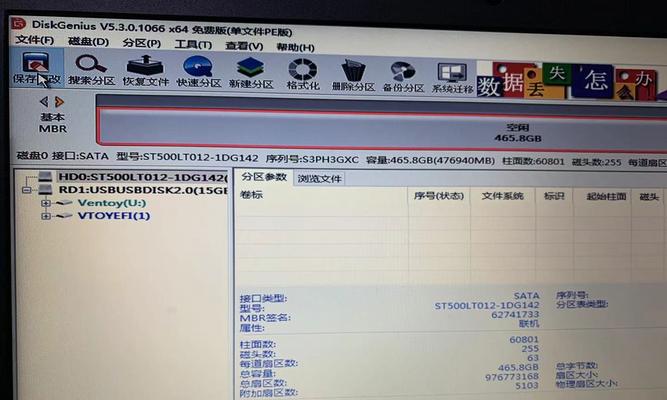Click the Save Changes (保存更改) toolbar icon
Screen dimensions: 667x400
37,68
